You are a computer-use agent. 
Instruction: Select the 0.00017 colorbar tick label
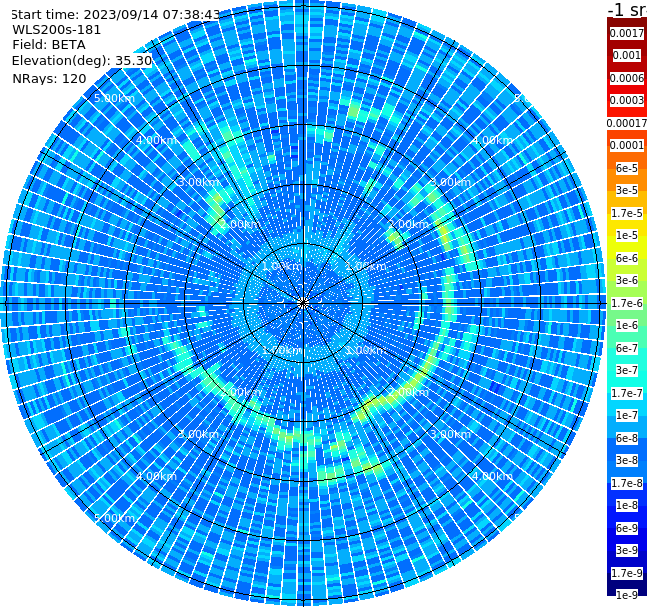coord(627,123)
